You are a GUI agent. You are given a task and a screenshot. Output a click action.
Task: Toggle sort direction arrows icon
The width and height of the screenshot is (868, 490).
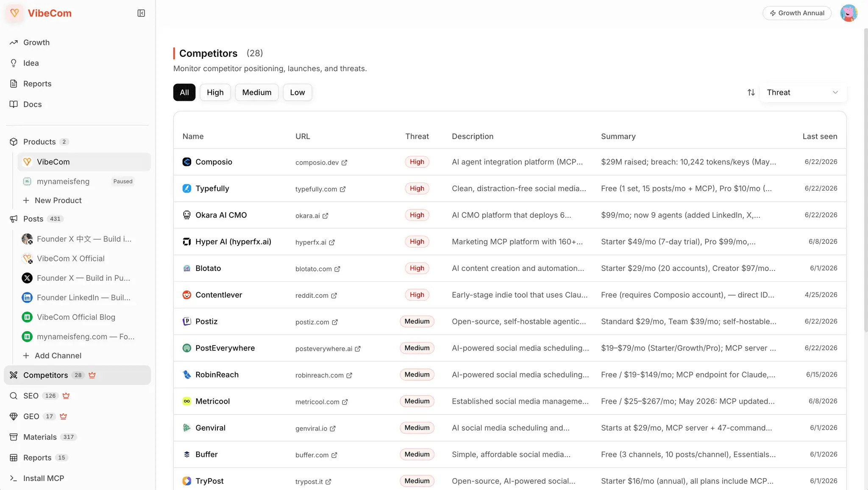pyautogui.click(x=751, y=92)
